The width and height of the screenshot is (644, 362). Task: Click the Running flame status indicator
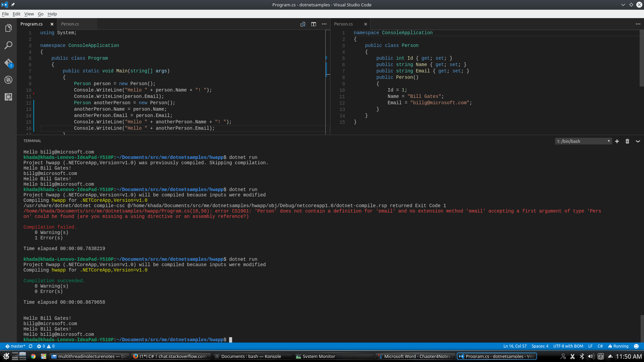[x=618, y=346]
